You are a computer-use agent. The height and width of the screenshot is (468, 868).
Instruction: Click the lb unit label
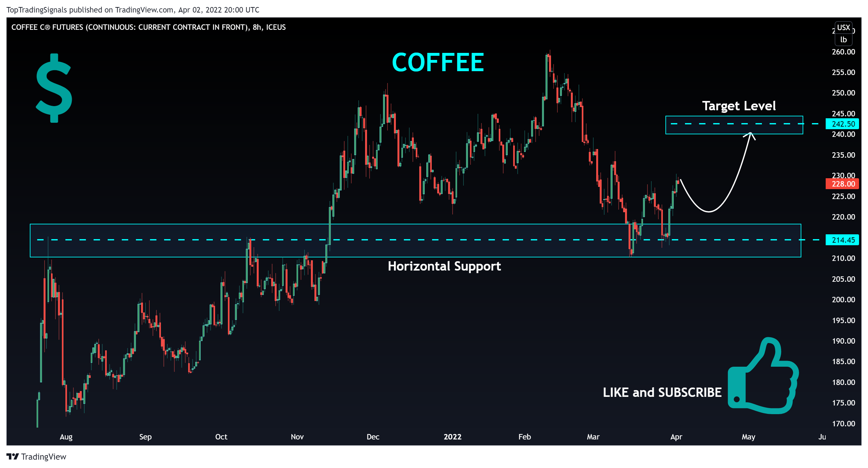[x=843, y=39]
